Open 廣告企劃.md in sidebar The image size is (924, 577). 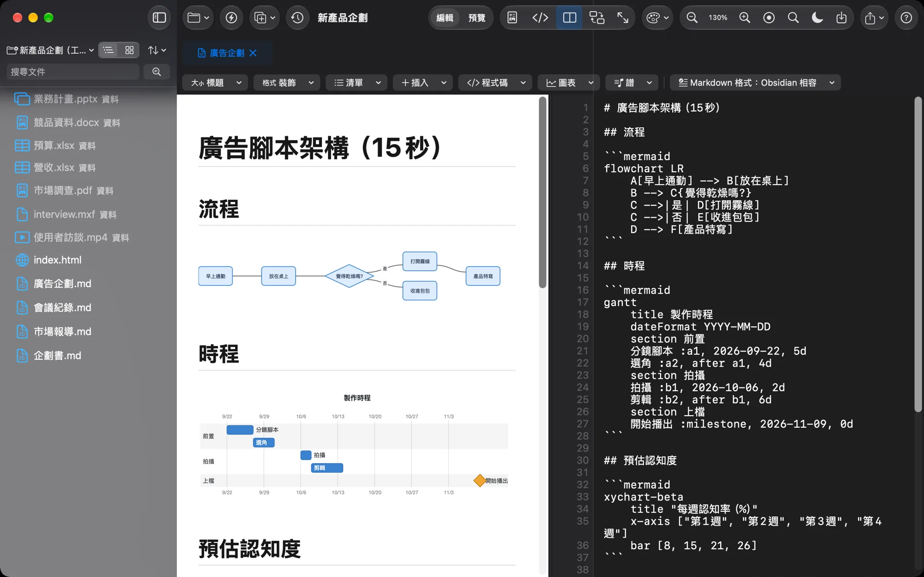point(53,284)
